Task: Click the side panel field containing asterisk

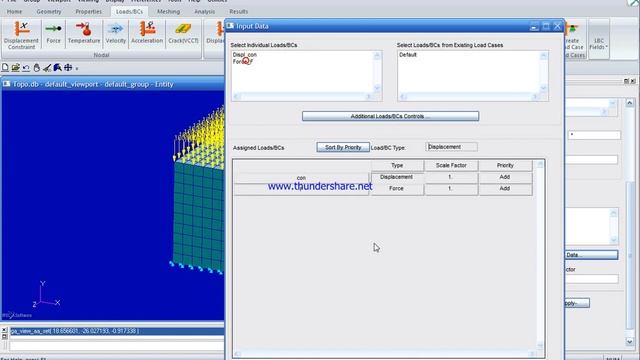Action: tap(594, 135)
